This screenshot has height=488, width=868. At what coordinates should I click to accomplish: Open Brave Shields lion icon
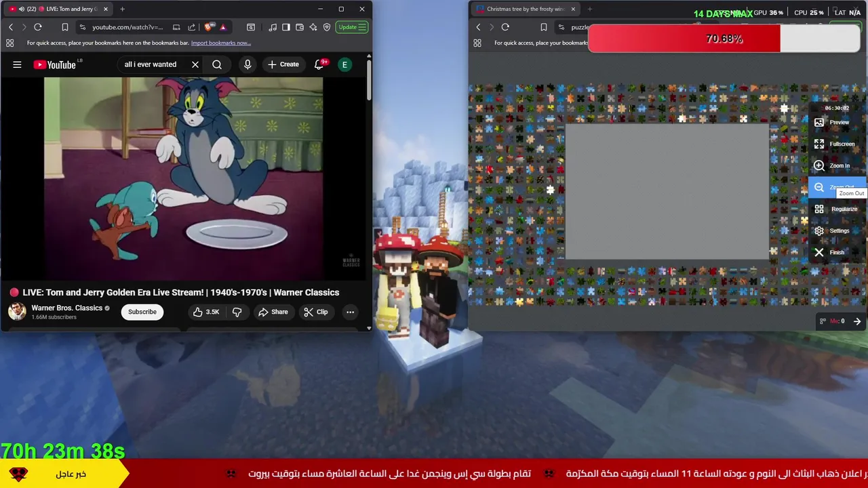pyautogui.click(x=208, y=27)
